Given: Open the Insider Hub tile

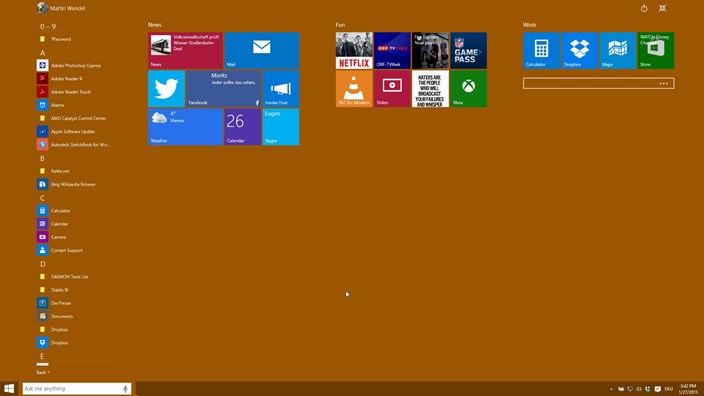Looking at the screenshot, I should click(x=281, y=88).
